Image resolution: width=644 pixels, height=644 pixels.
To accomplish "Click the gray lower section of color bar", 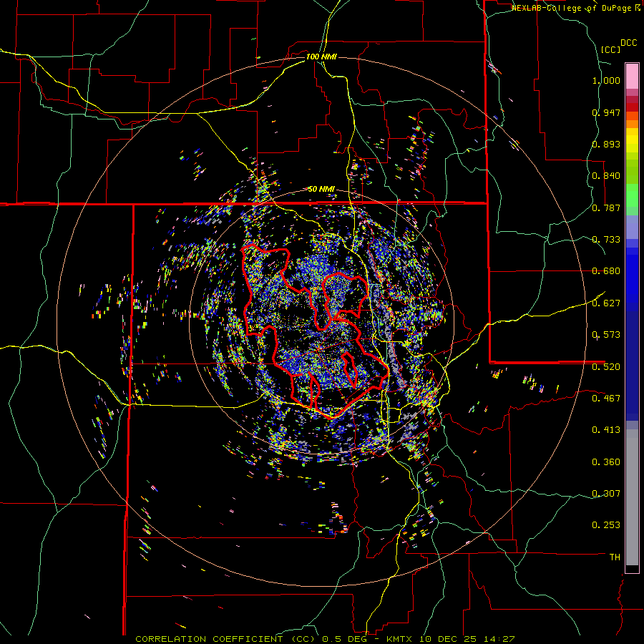I will (632, 497).
